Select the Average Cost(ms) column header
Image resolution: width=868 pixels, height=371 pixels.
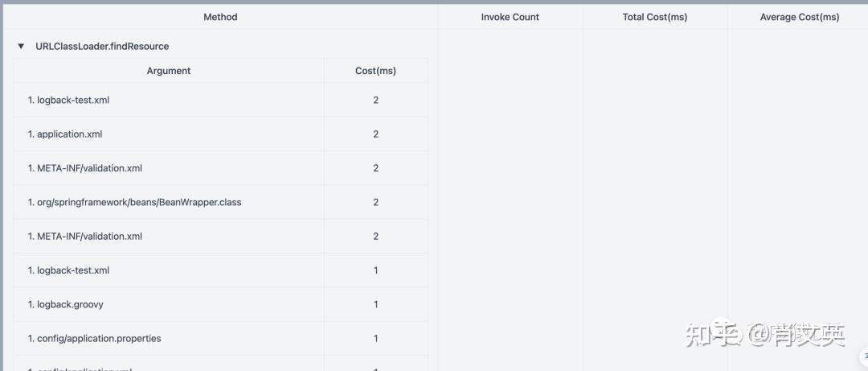[799, 17]
